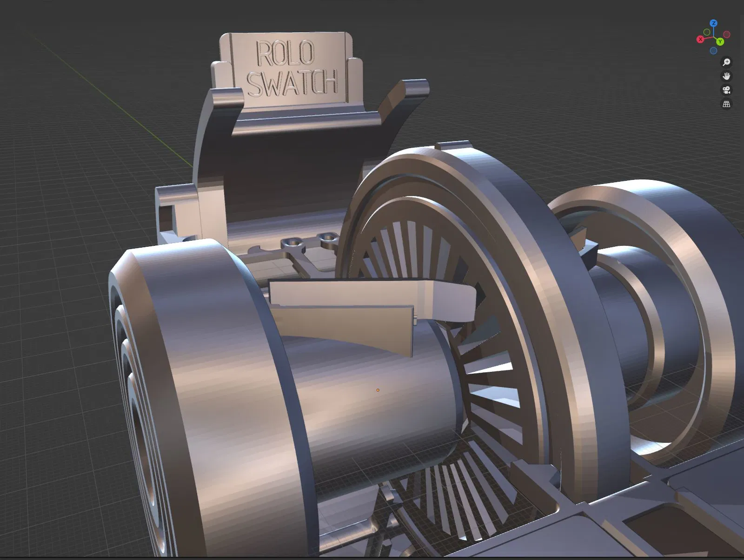Click the blue Z axis handle on gizmo
This screenshot has width=744, height=560.
click(713, 23)
